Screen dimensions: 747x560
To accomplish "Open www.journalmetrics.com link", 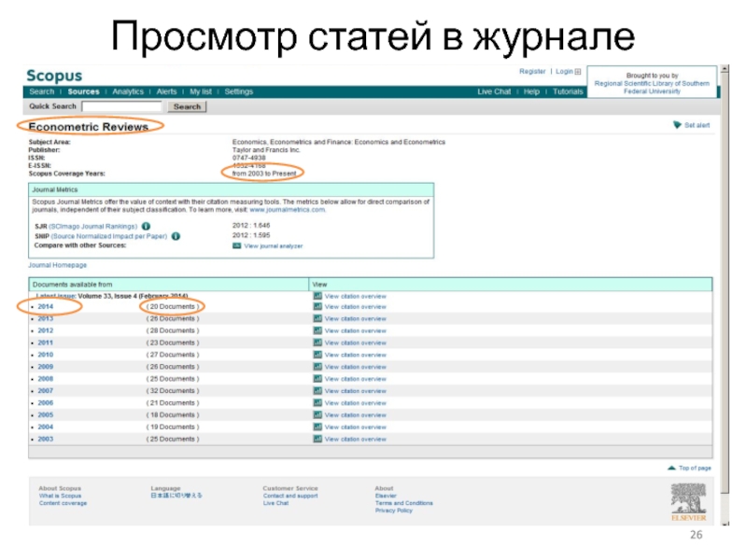I will pyautogui.click(x=288, y=209).
